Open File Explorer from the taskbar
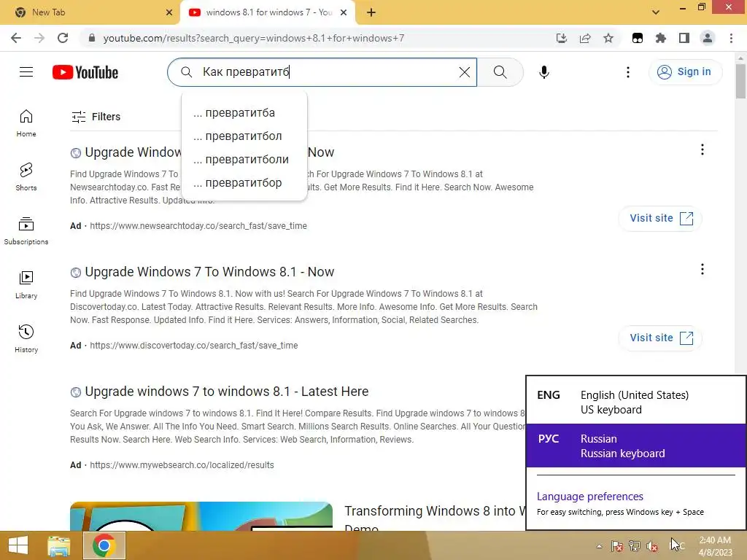This screenshot has width=747, height=560. pos(59,545)
